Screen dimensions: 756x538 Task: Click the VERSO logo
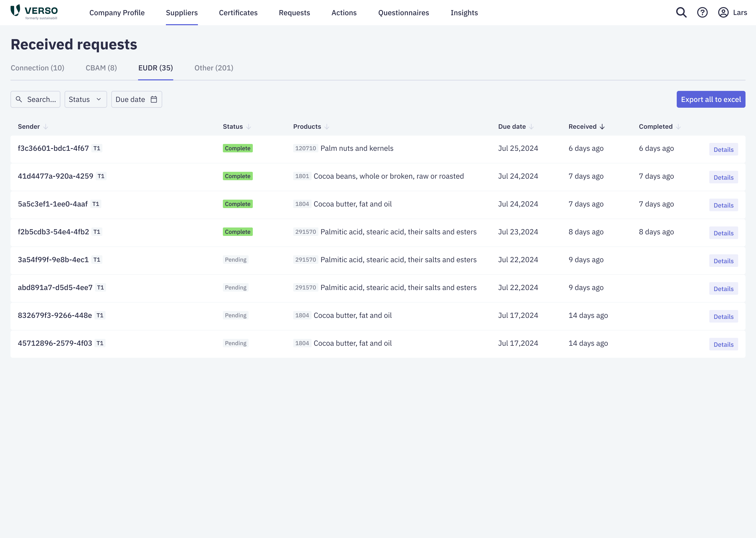point(34,12)
